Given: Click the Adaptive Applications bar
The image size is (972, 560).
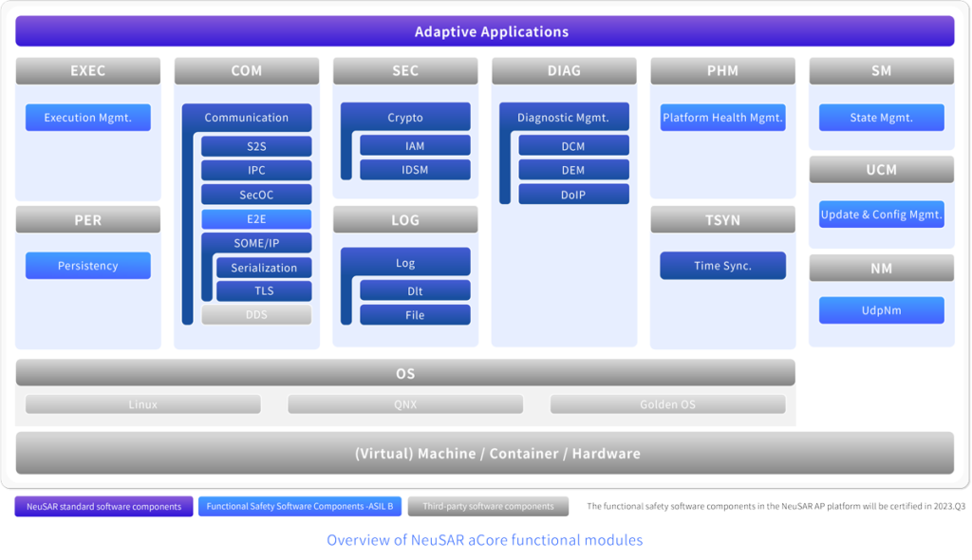Looking at the screenshot, I should click(x=485, y=31).
